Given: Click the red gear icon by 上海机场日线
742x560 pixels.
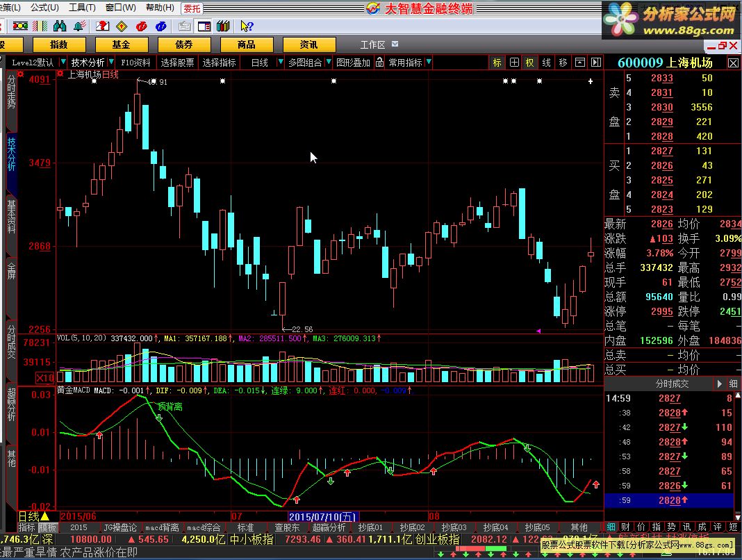Looking at the screenshot, I should [60, 74].
